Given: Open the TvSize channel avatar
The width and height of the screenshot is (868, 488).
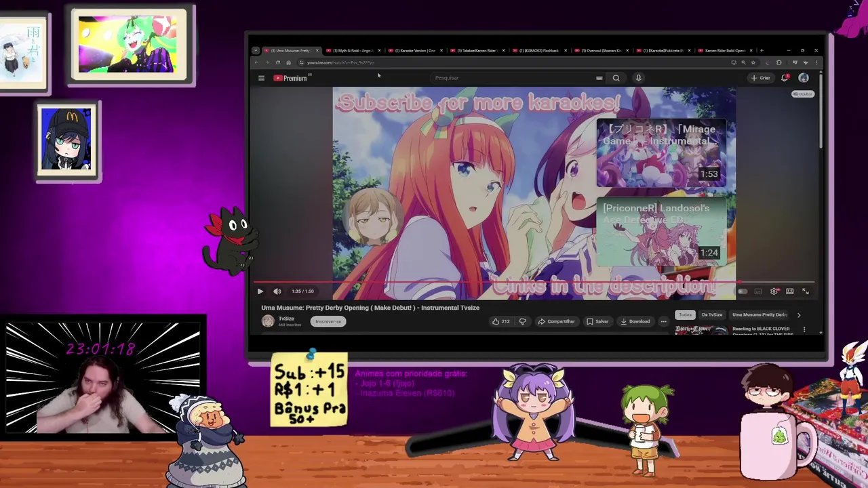Looking at the screenshot, I should (269, 321).
